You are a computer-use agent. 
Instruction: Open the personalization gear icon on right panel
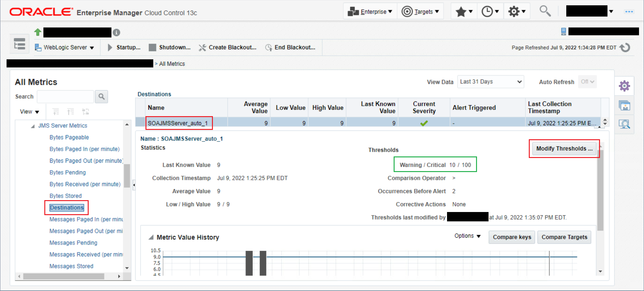(x=624, y=86)
